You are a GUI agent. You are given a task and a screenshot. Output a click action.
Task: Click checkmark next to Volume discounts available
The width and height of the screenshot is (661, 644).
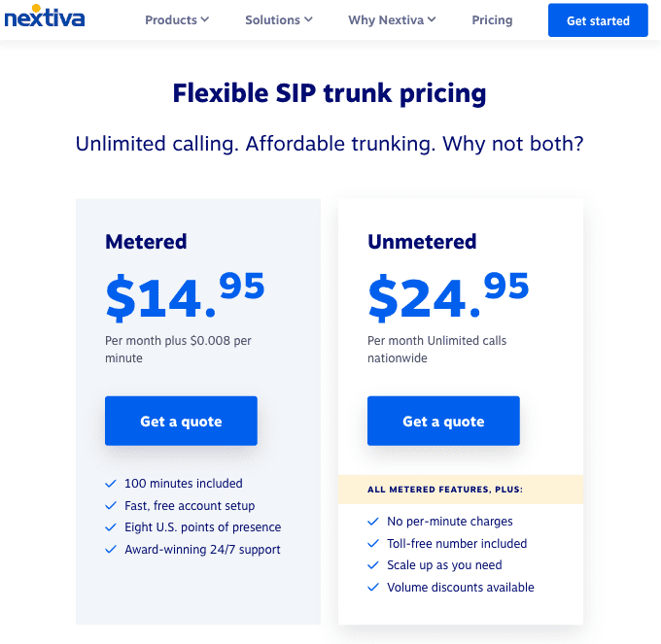[372, 588]
